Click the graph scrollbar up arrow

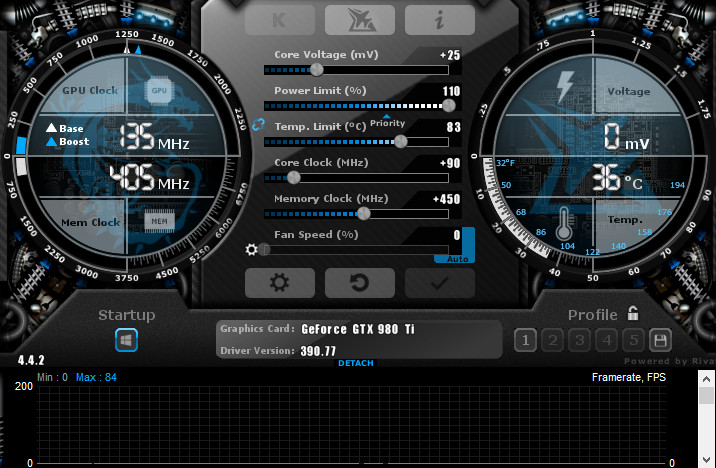706,379
